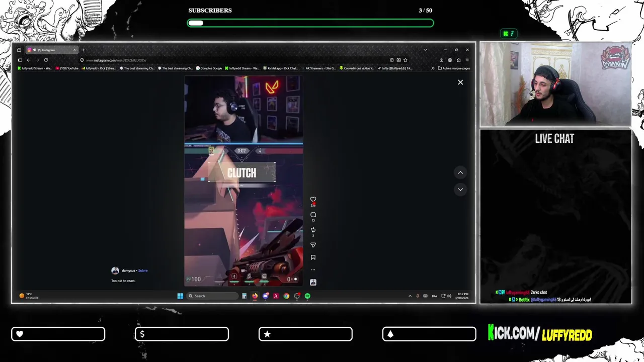Open Google Chrome from the taskbar
The height and width of the screenshot is (362, 644).
[286, 296]
